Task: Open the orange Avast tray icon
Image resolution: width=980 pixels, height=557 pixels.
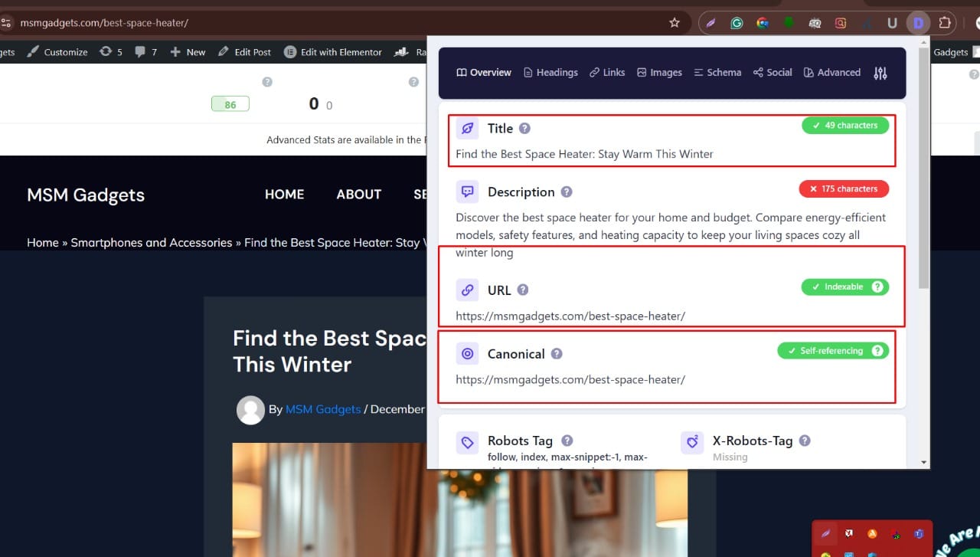Action: pos(872,533)
